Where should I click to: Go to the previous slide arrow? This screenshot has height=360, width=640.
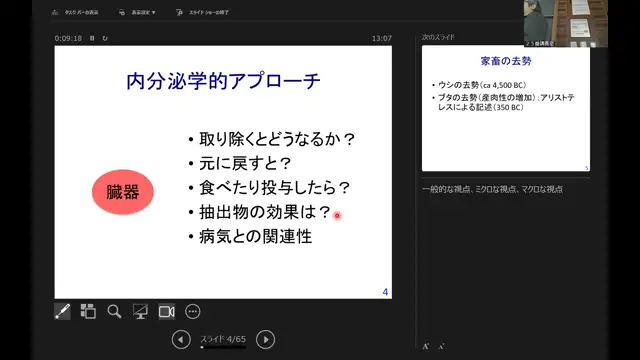tap(181, 340)
